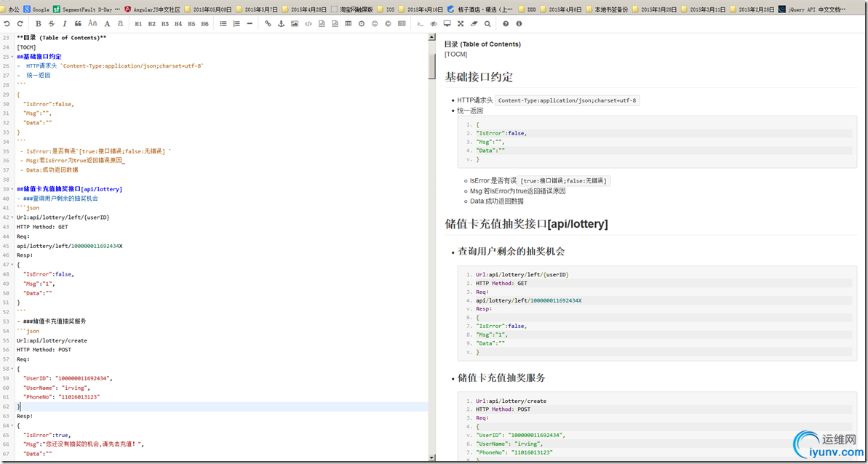
Task: Open the emoji picker smiley icon
Action: tap(375, 24)
